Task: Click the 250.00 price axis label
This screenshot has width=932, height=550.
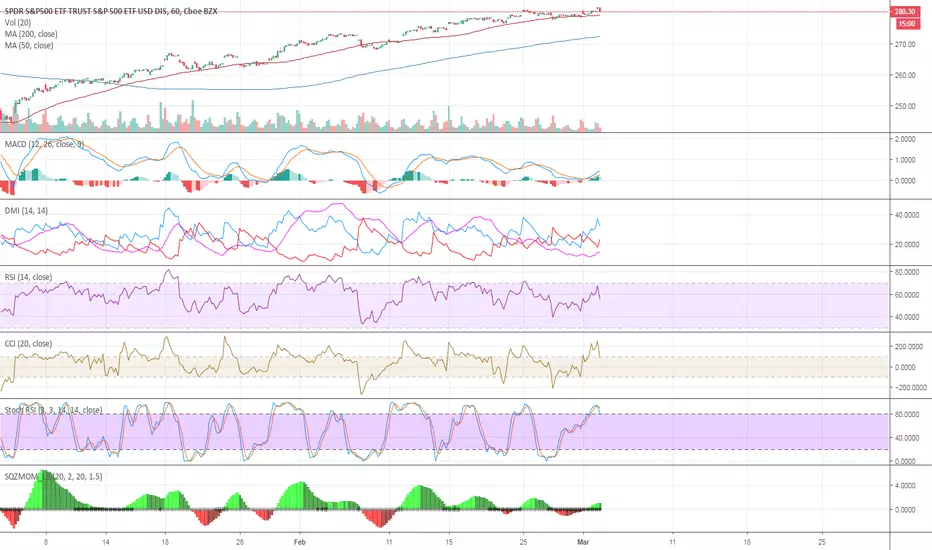Action: [904, 106]
